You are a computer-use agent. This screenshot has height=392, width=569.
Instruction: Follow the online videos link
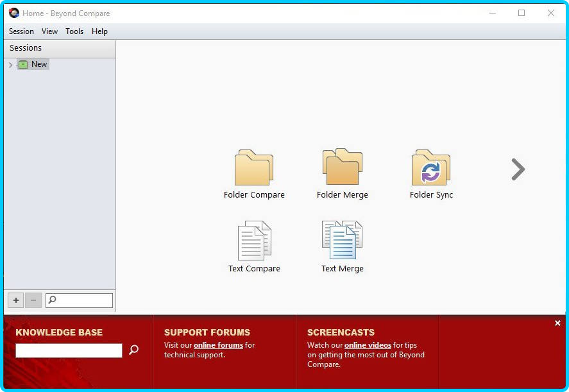pyautogui.click(x=368, y=345)
